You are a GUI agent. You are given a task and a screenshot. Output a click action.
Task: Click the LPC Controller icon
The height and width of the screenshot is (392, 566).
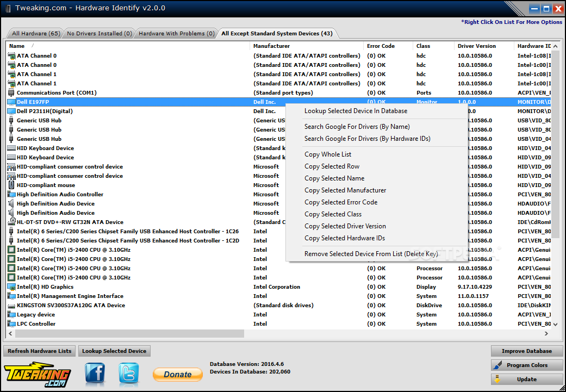point(11,324)
